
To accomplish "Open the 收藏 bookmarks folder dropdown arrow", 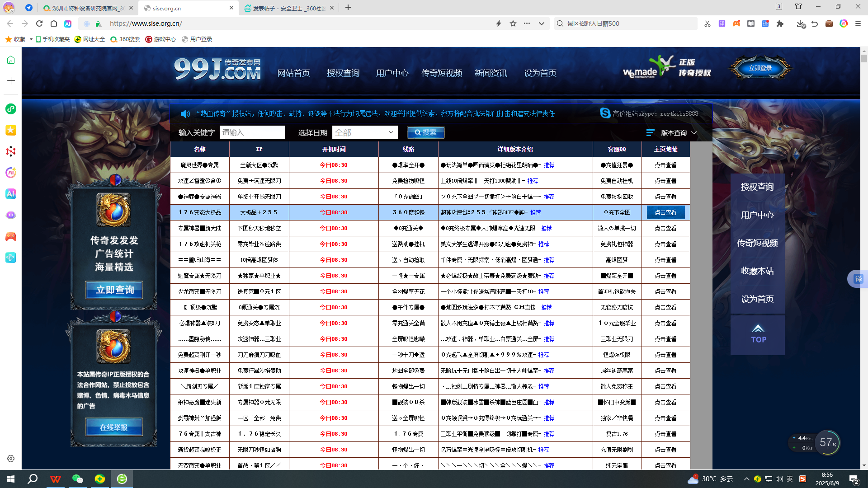I will click(x=31, y=39).
